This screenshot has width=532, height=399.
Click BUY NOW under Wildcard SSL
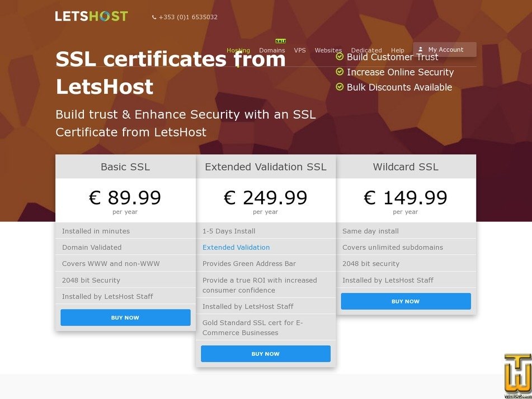405,301
